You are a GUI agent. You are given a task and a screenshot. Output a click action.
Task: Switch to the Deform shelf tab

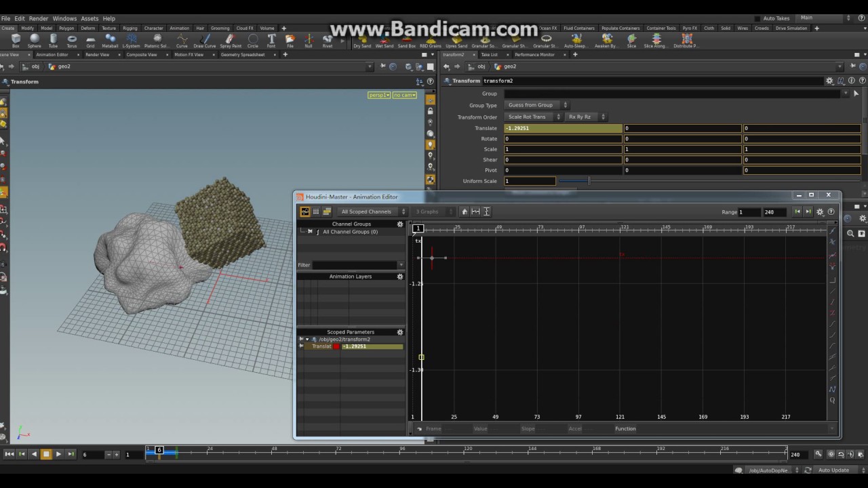click(x=88, y=28)
